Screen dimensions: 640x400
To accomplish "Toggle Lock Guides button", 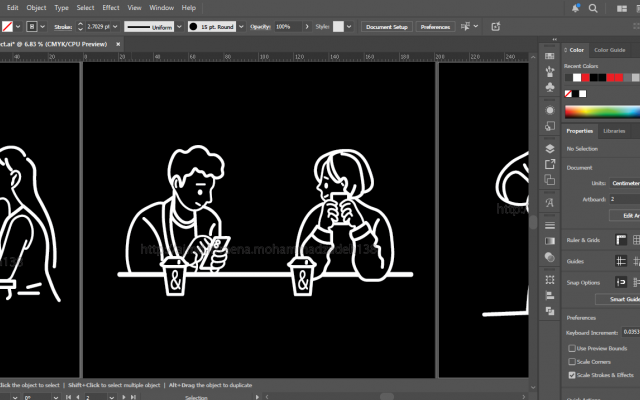I will tap(636, 261).
